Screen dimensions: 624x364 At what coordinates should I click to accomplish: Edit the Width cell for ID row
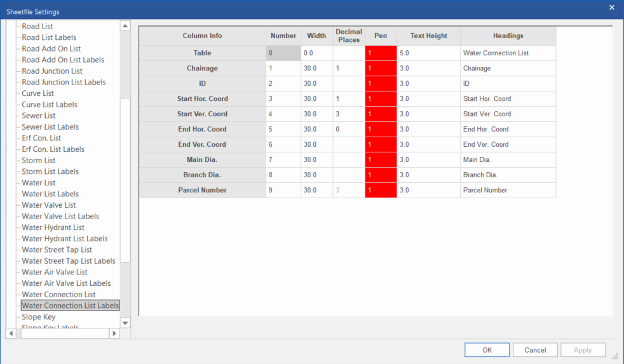316,84
